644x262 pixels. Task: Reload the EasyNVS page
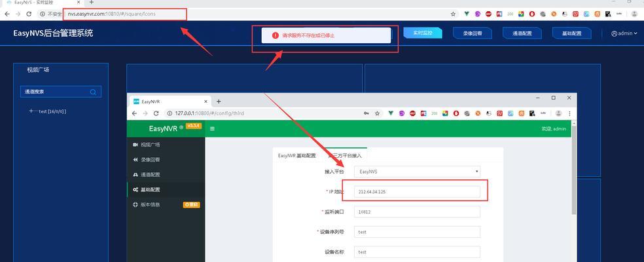click(x=29, y=14)
